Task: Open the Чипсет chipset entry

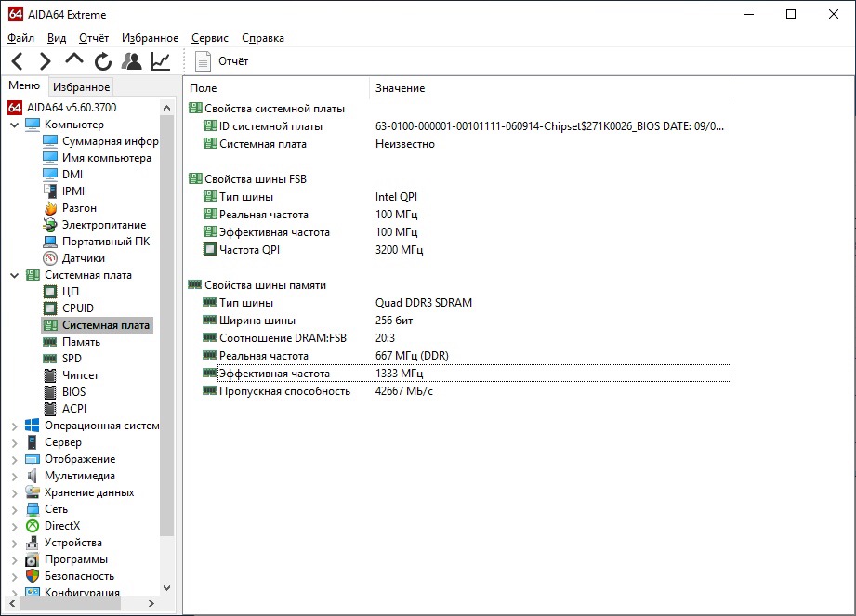Action: coord(80,374)
